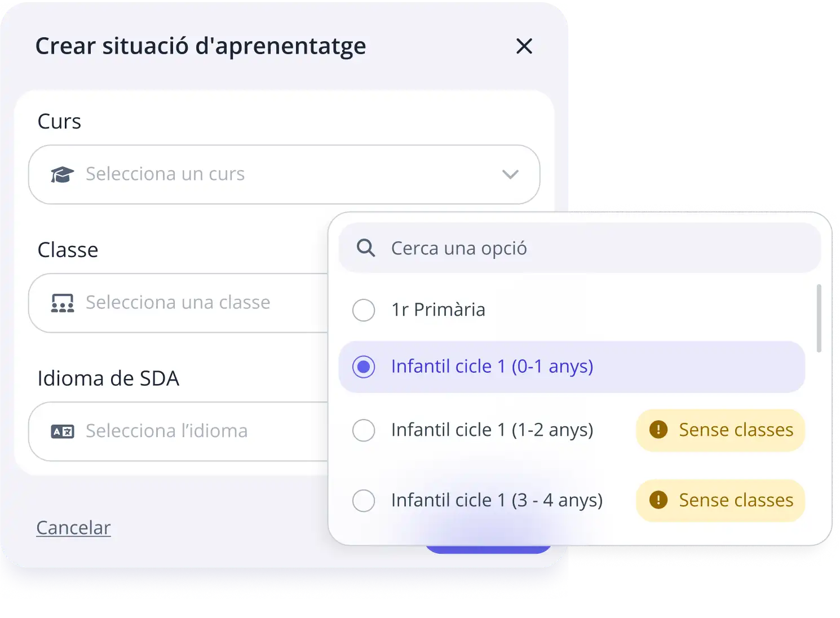Click the magnifying glass search icon
Image resolution: width=840 pixels, height=618 pixels.
[x=366, y=248]
